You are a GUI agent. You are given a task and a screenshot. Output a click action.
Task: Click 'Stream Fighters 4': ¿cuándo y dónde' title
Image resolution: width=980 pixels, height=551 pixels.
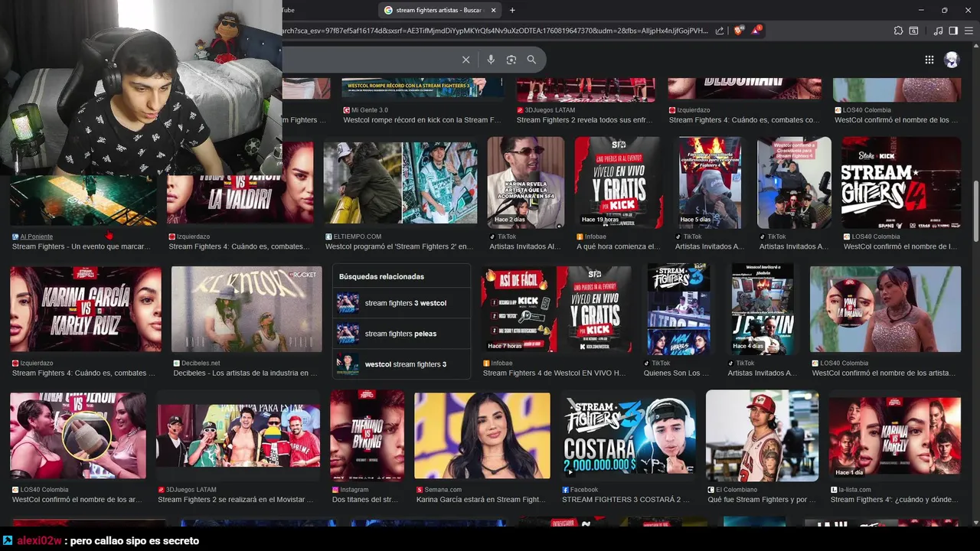894,499
